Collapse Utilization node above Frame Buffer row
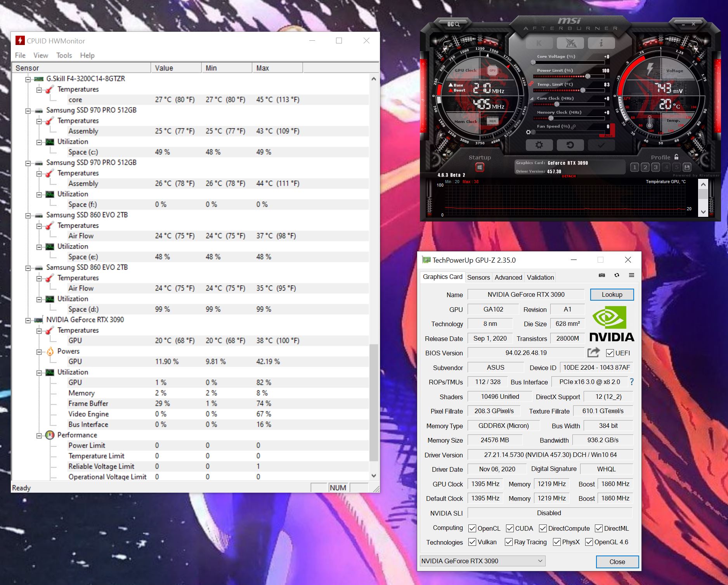728x585 pixels. point(39,373)
